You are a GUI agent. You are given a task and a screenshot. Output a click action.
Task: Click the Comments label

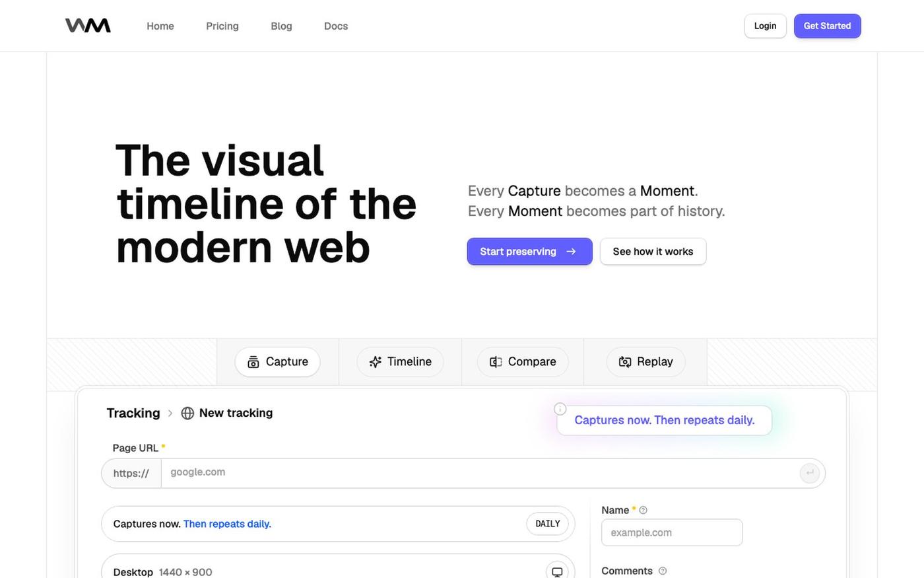pyautogui.click(x=627, y=571)
